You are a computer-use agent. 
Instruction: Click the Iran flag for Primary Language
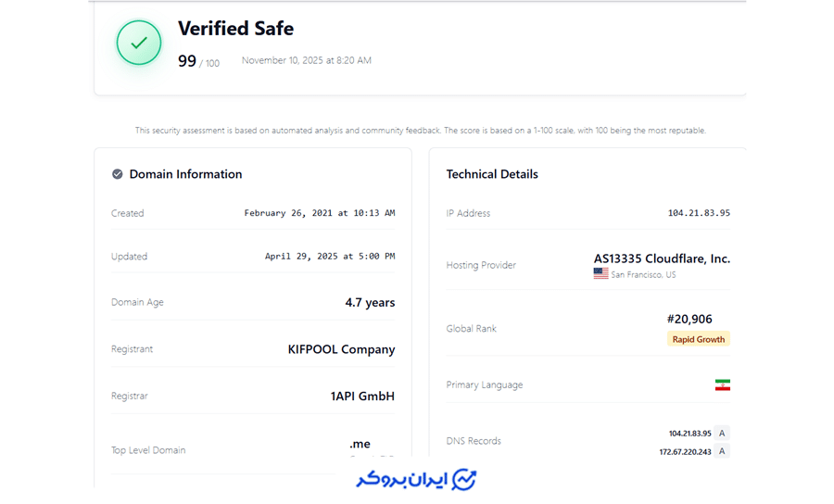(722, 384)
